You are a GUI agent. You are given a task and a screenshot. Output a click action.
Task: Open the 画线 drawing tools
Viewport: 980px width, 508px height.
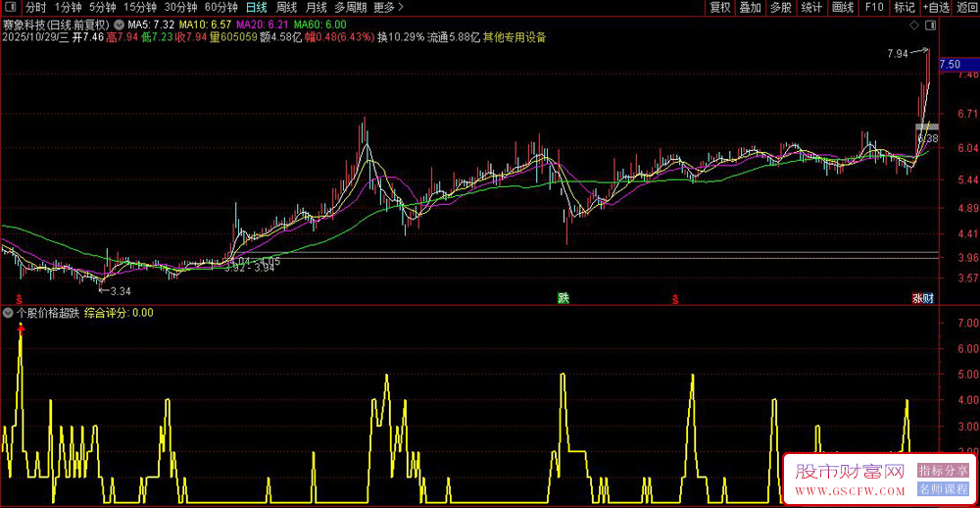(842, 7)
